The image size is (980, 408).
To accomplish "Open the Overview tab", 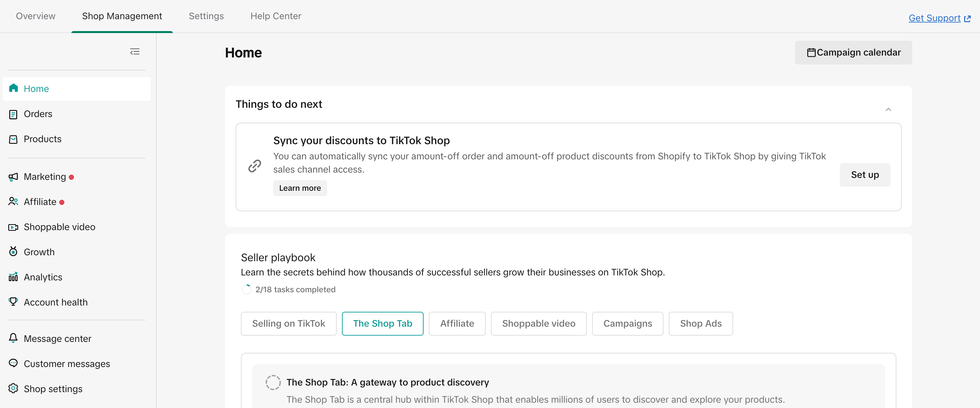I will click(x=35, y=16).
